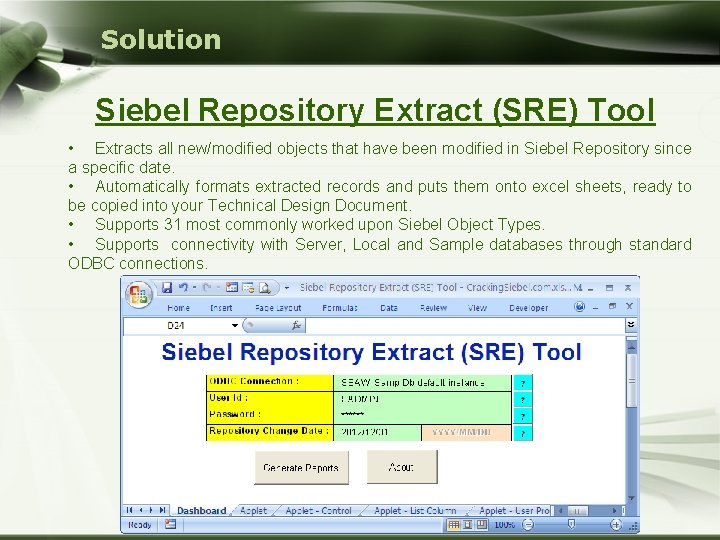This screenshot has height=540, width=720.
Task: Click the horizontal scrollbar left arrow
Action: pyautogui.click(x=560, y=511)
